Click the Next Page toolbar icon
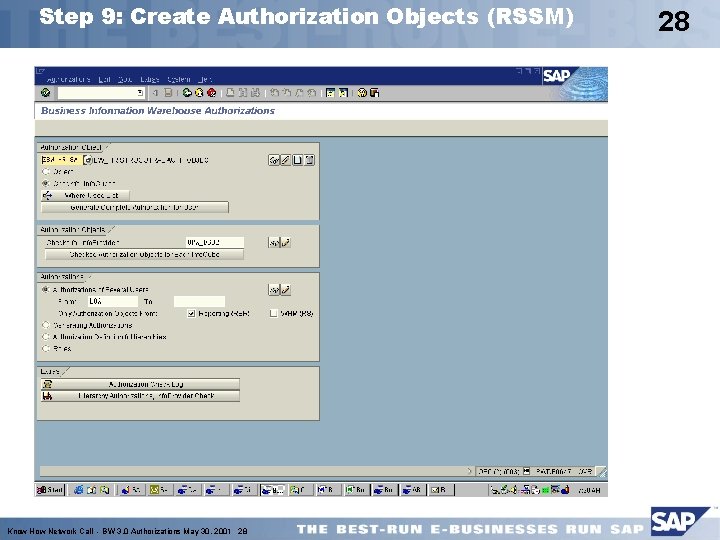Screen dimensions: 720x540 pyautogui.click(x=299, y=93)
